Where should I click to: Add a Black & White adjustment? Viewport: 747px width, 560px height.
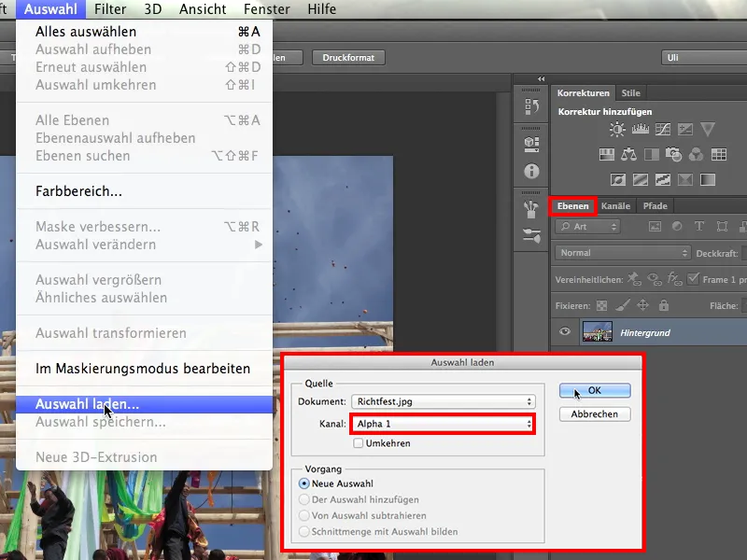click(651, 154)
